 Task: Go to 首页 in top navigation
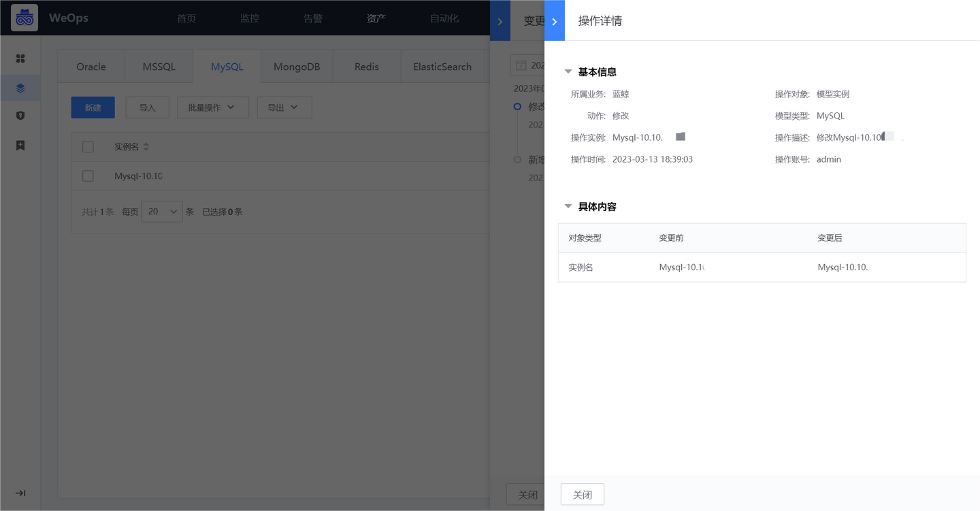[186, 18]
